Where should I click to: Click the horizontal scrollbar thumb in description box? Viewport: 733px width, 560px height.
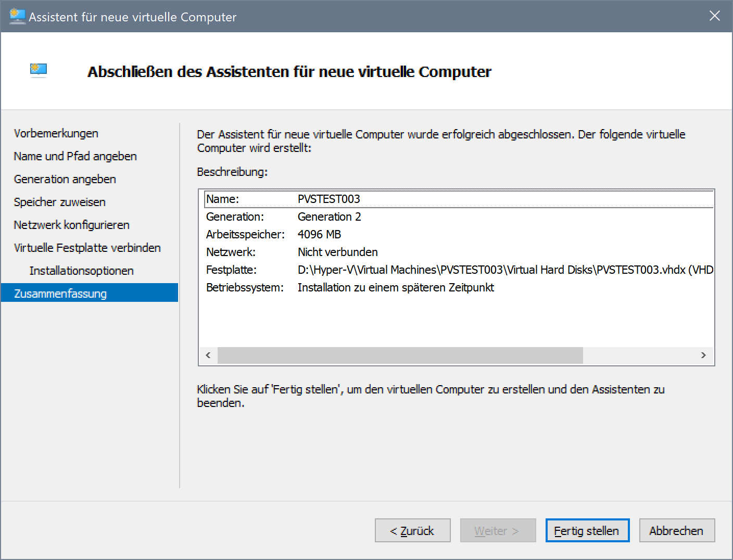pyautogui.click(x=400, y=355)
